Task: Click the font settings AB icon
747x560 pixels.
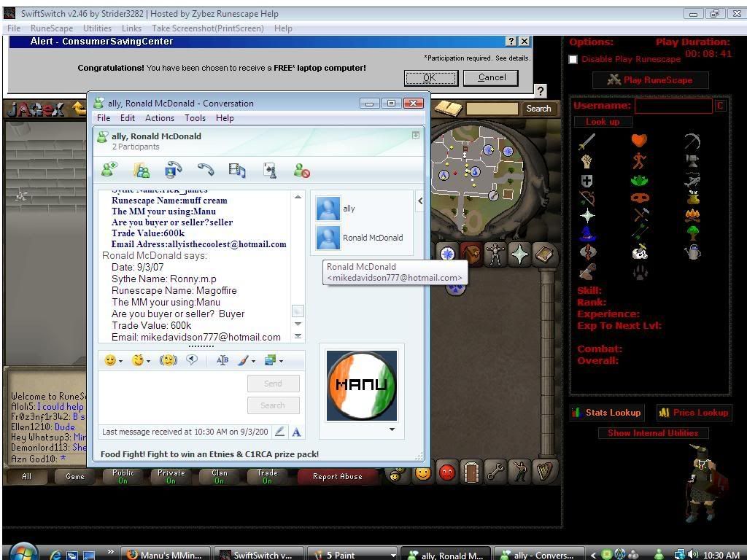Action: (x=222, y=360)
